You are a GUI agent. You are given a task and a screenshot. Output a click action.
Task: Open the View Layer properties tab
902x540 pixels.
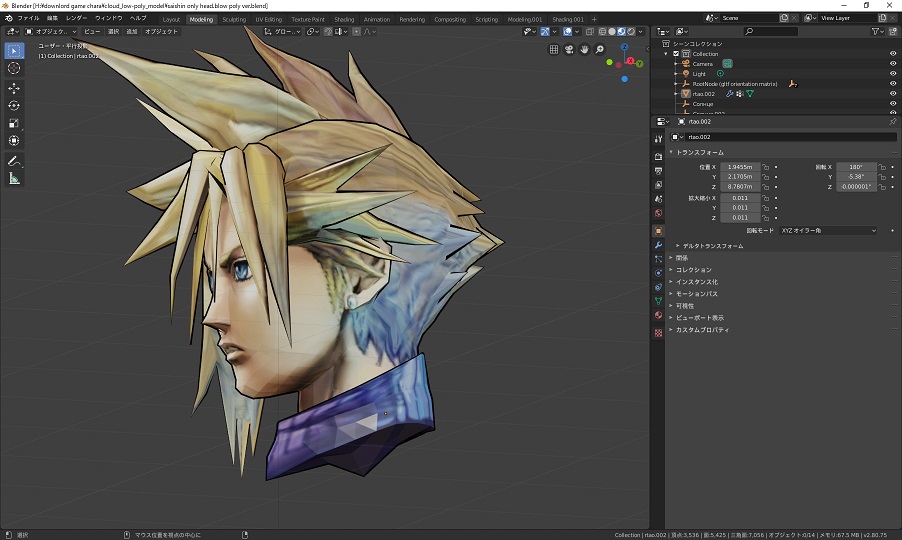point(658,185)
